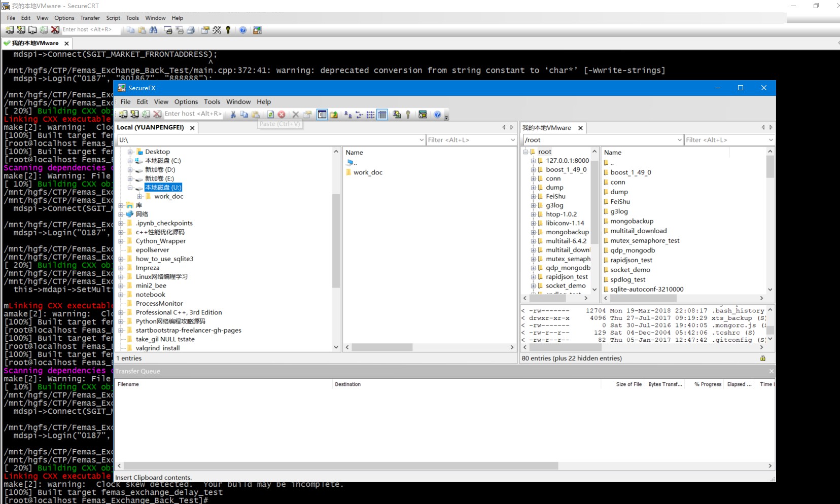Screen dimensions: 840x504
Task: Close the Local (YUANPENGFEI) tab
Action: pyautogui.click(x=192, y=128)
